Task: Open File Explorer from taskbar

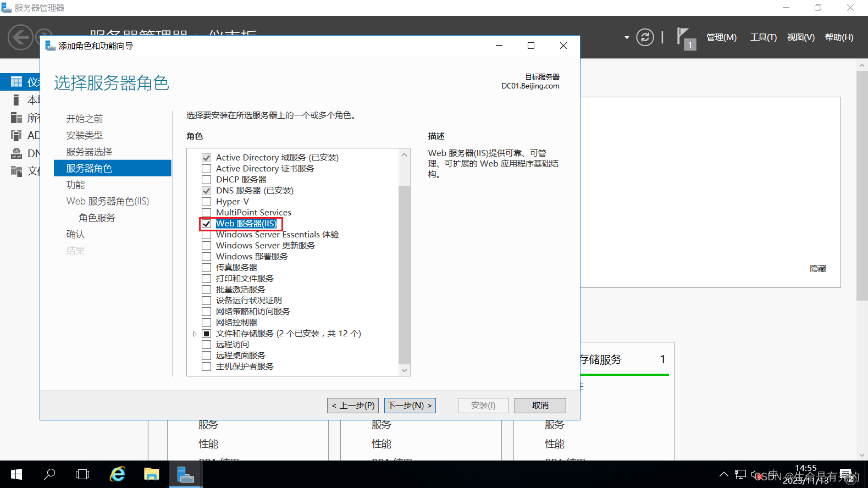Action: 152,474
